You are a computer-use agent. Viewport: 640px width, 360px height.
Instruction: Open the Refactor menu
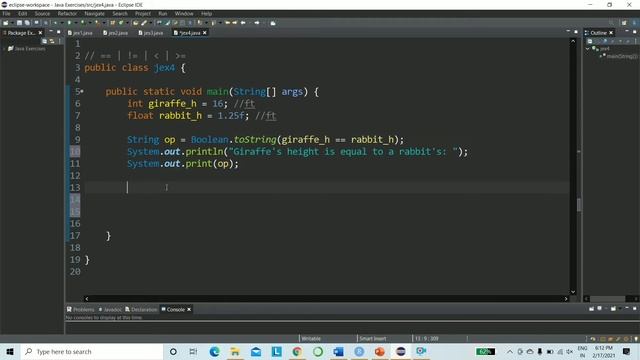pos(67,13)
